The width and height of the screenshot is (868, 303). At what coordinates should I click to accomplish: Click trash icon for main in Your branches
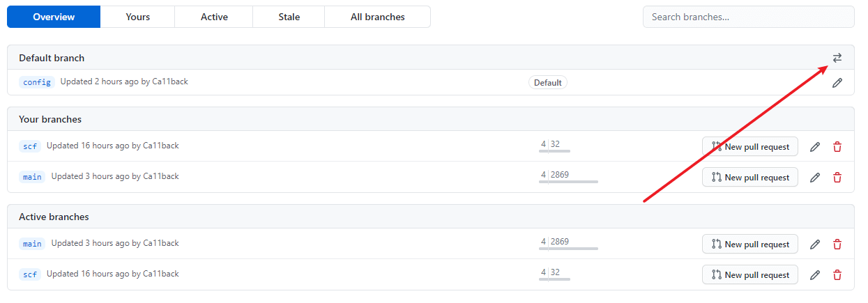click(x=837, y=178)
